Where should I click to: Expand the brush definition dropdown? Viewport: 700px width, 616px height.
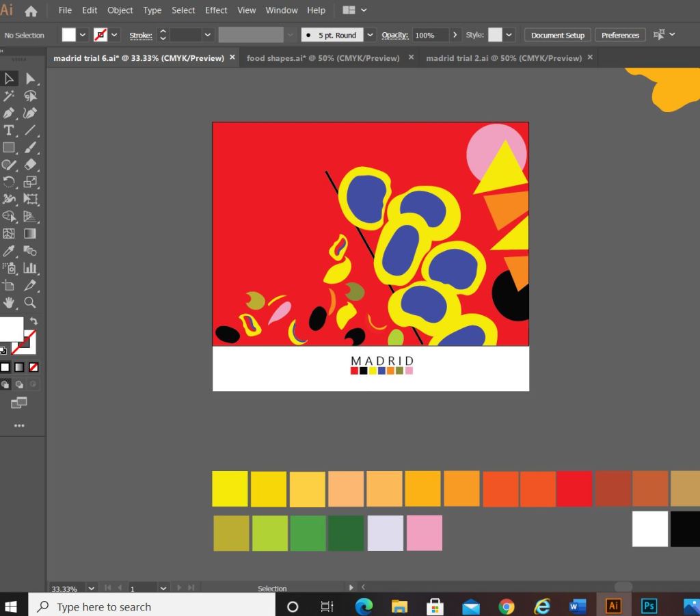tap(371, 35)
